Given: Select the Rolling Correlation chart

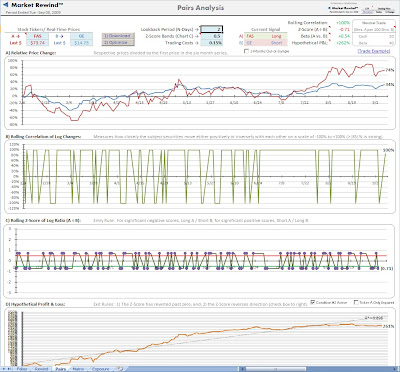Looking at the screenshot, I should [x=200, y=177].
